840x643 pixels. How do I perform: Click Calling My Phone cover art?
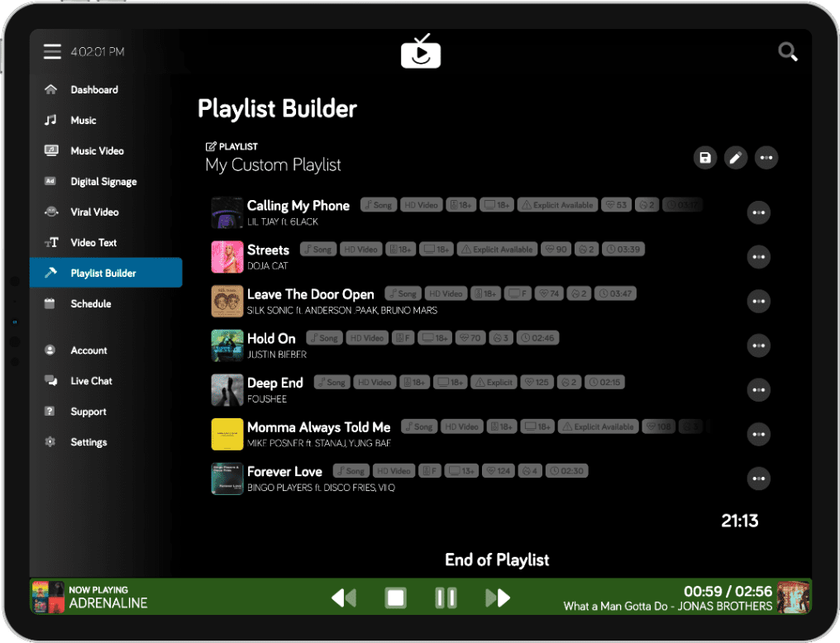(227, 212)
